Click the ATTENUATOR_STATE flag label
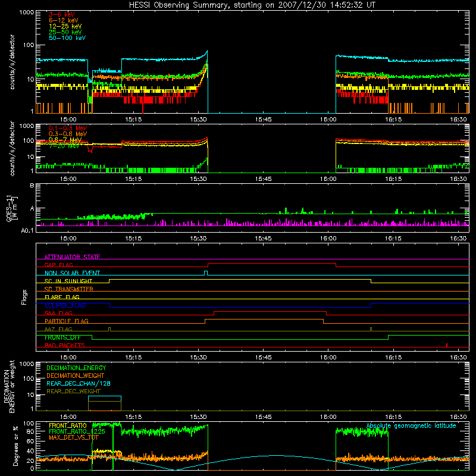Viewport: 476px width, 476px height. pyautogui.click(x=72, y=257)
